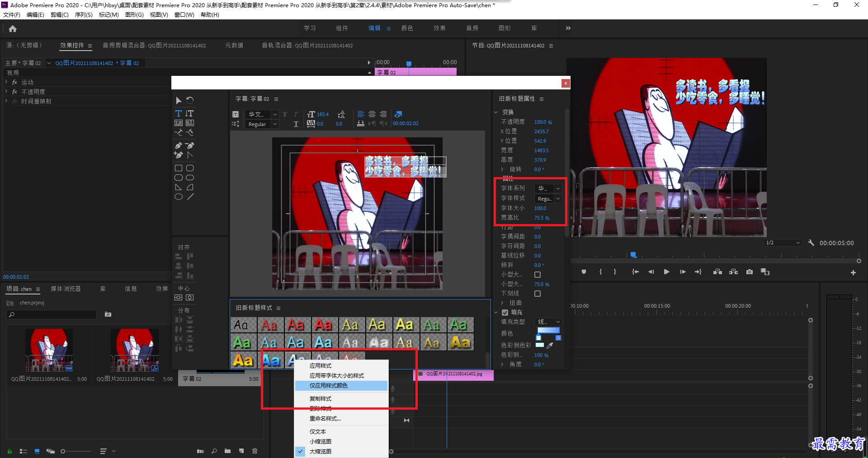Choose 仅应用样式颜色 from context menu

341,386
